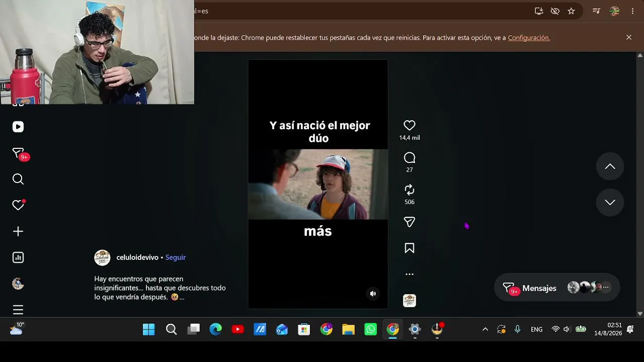Screen dimensions: 644x362
Task: Like the reel with the heart icon
Action: click(410, 126)
